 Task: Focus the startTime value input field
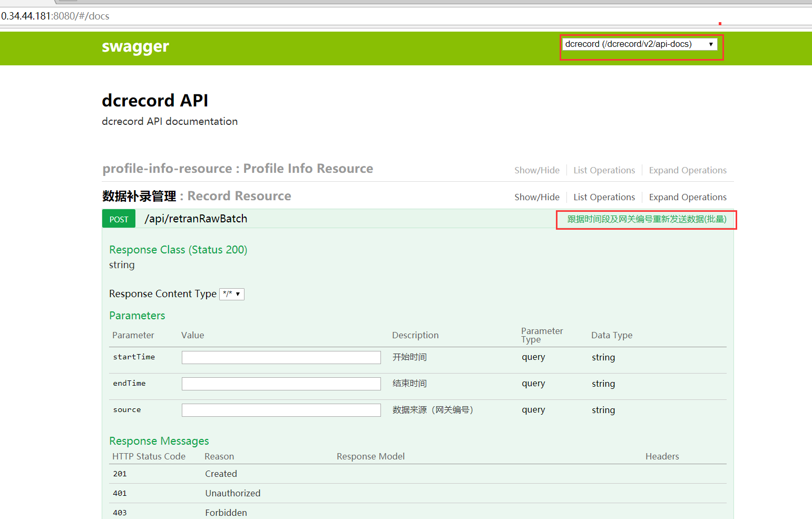tap(281, 357)
